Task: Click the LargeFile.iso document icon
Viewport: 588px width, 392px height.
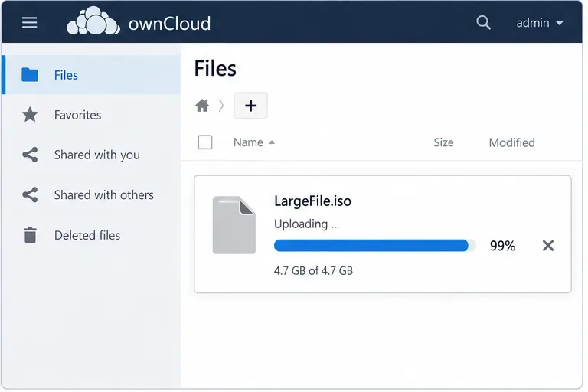Action: tap(234, 225)
